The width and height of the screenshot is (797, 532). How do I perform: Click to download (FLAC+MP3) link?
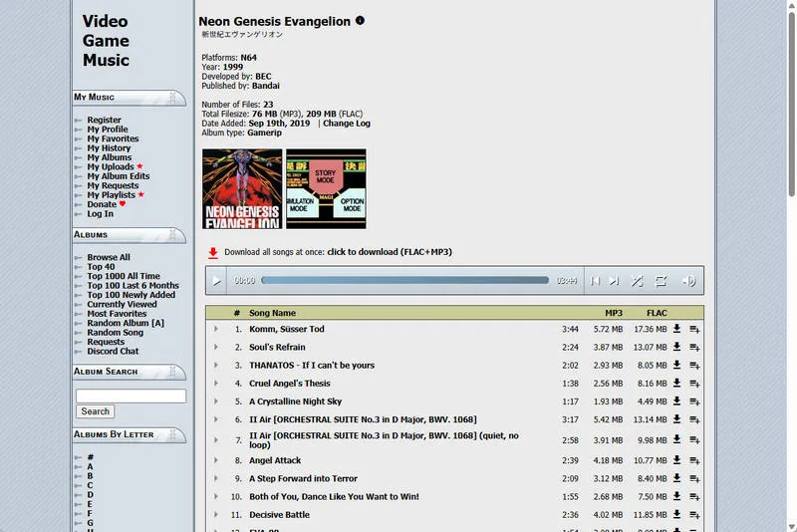point(390,252)
